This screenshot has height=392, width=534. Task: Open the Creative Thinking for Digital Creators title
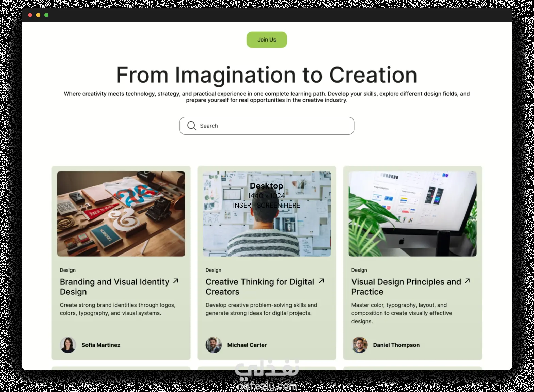(260, 287)
